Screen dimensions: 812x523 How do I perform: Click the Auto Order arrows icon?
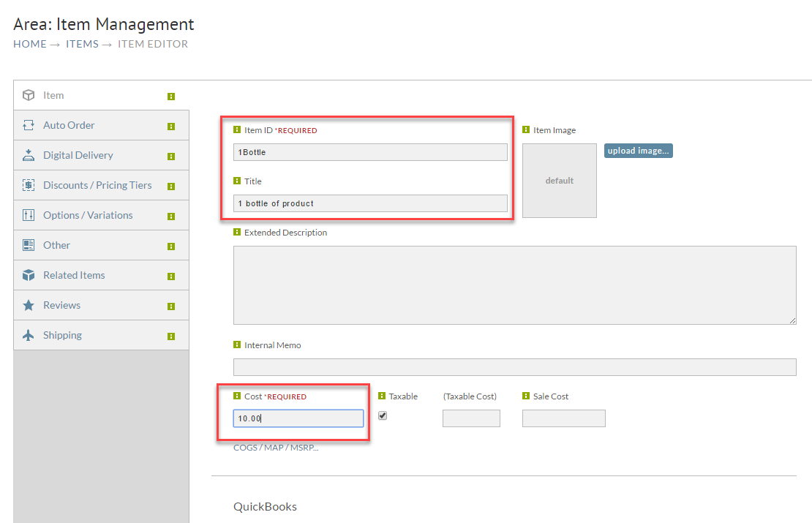tap(29, 125)
